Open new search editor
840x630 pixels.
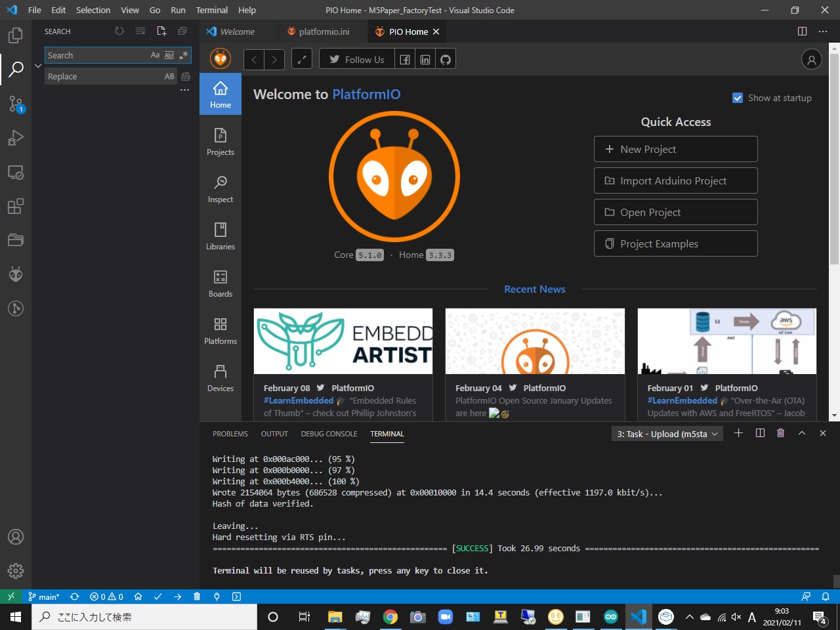point(161,31)
